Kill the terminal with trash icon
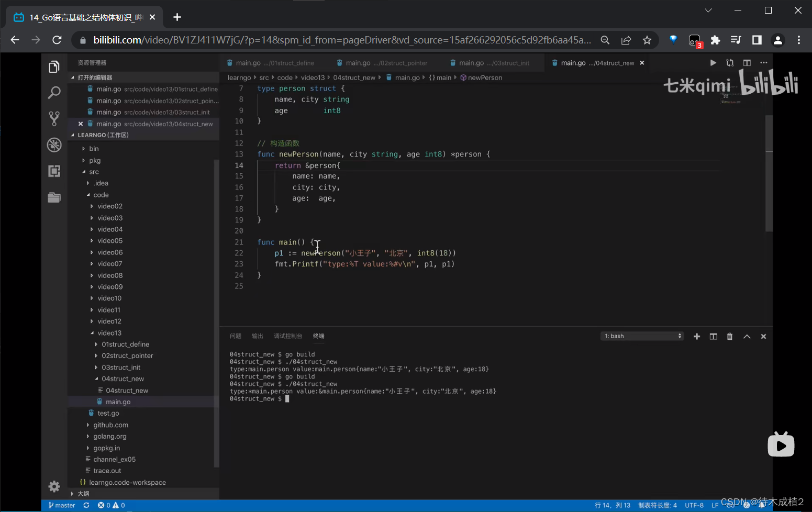 tap(730, 337)
